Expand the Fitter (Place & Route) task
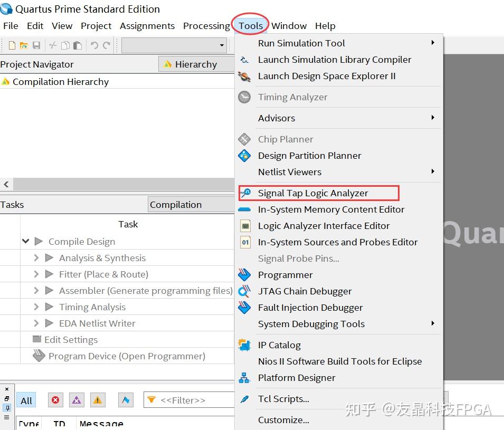The height and width of the screenshot is (430, 504). tap(36, 274)
